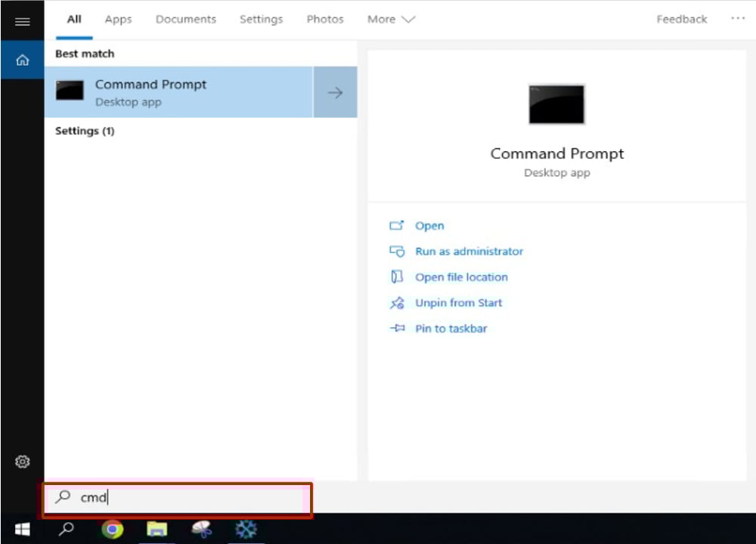756x544 pixels.
Task: Click the Open link for Command Prompt
Action: 429,225
